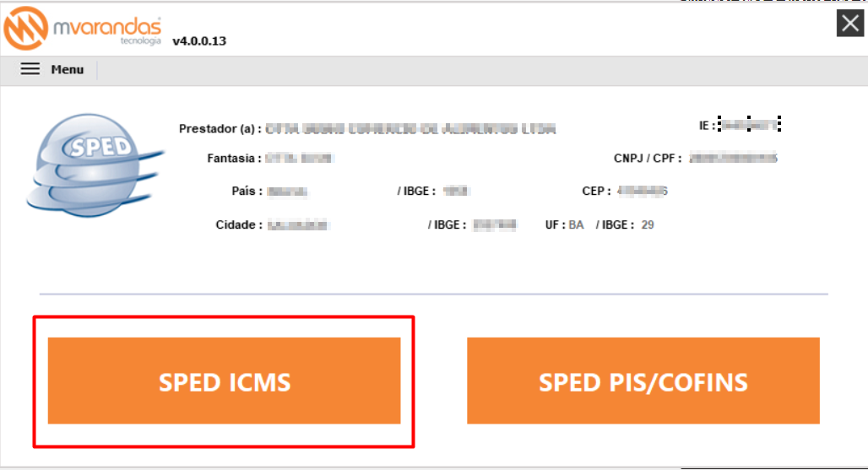The width and height of the screenshot is (868, 470).
Task: Select the CEP value
Action: pos(643,192)
